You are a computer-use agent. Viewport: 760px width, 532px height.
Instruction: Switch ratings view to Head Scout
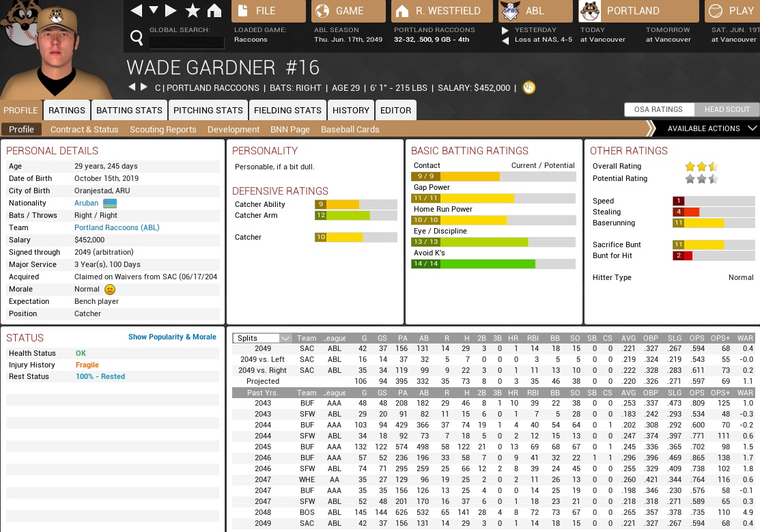coord(727,109)
